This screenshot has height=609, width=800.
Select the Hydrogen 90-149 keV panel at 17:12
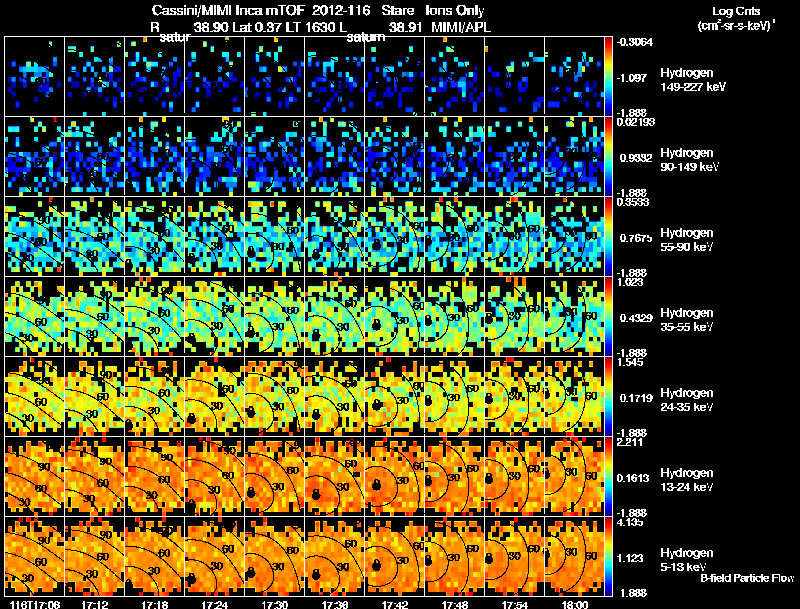tap(94, 156)
